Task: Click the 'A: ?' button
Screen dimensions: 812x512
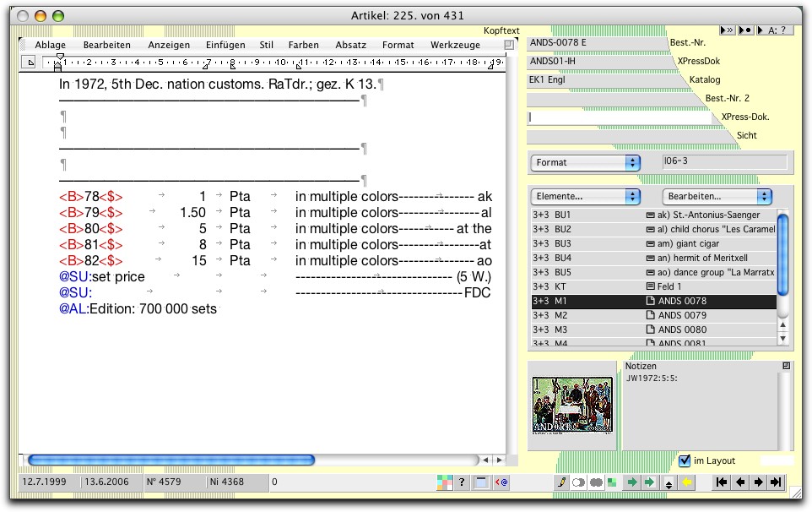Action: point(777,30)
